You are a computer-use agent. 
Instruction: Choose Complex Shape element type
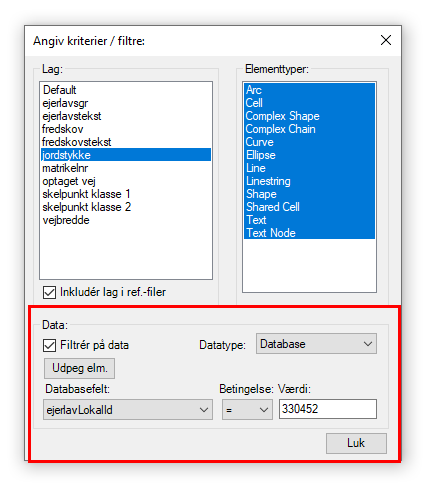pyautogui.click(x=309, y=116)
